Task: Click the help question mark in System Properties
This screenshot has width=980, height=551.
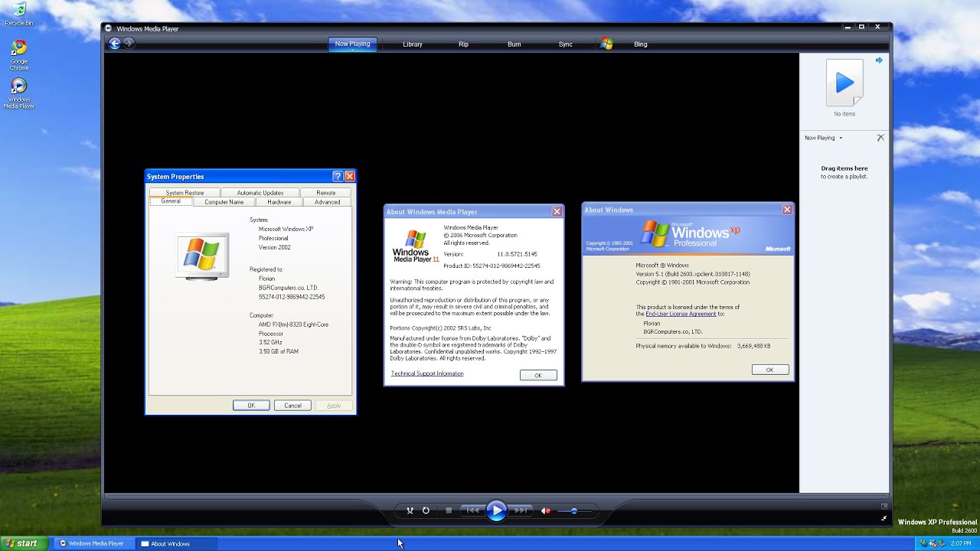Action: (x=337, y=176)
